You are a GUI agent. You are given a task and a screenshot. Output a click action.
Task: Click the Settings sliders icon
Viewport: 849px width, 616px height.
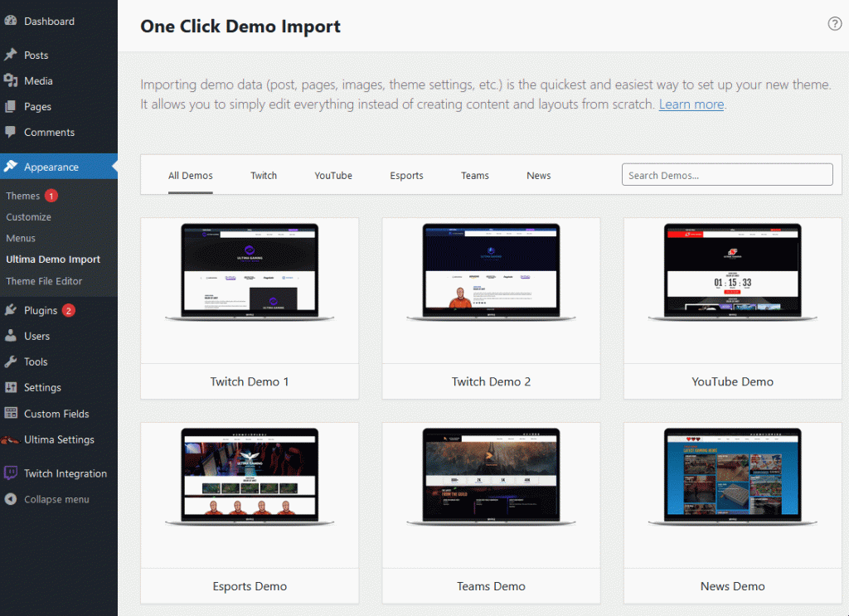tap(10, 387)
